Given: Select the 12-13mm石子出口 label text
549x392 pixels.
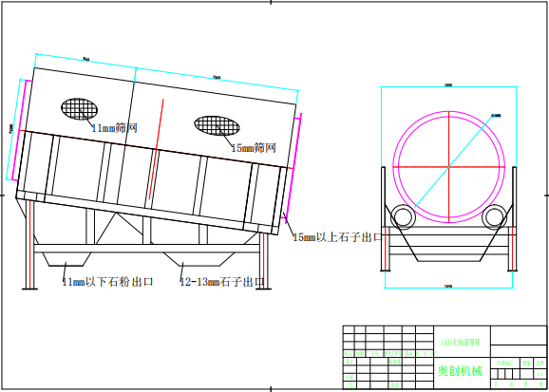Looking at the screenshot, I should [222, 282].
